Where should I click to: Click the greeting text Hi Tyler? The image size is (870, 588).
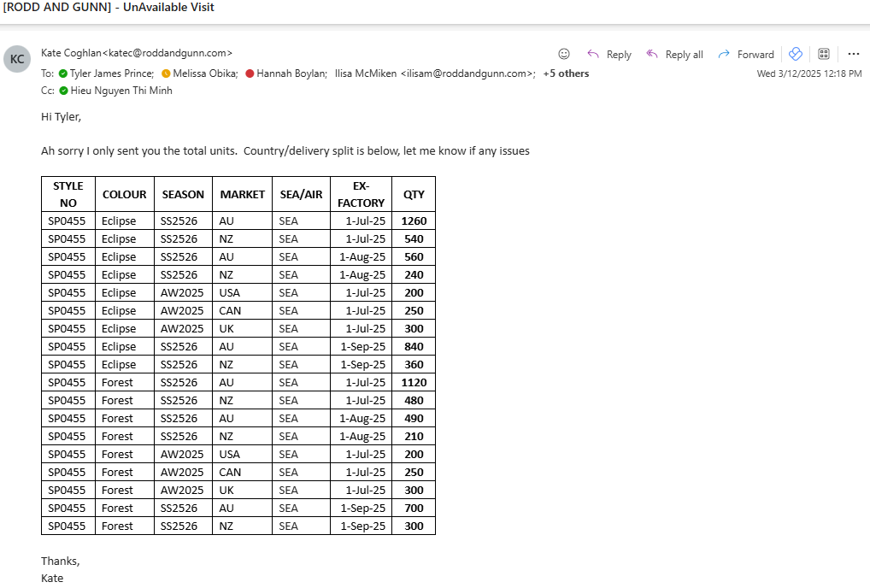click(x=61, y=116)
